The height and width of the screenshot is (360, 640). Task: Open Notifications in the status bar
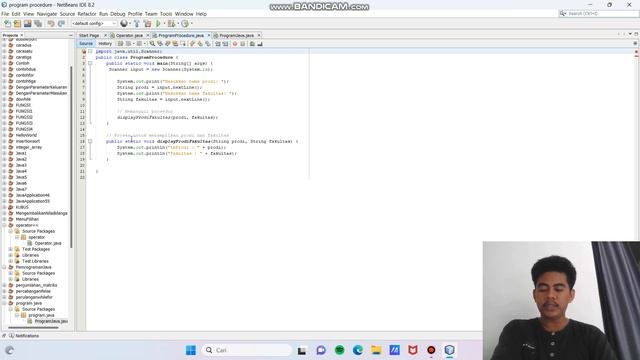(24, 336)
